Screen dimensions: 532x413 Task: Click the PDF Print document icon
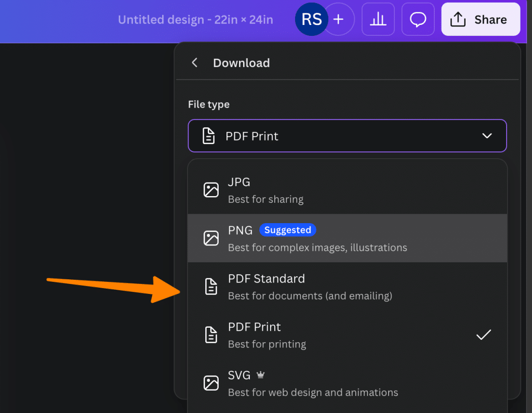tap(211, 334)
